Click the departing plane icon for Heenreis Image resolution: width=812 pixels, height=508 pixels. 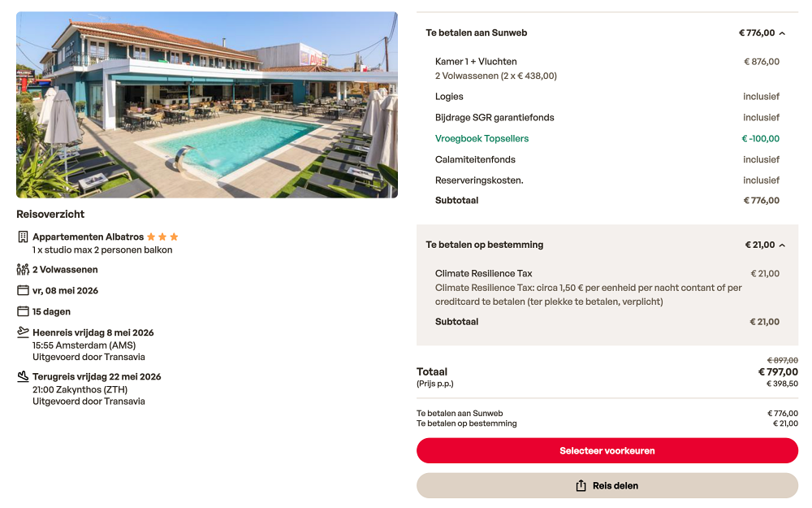[23, 332]
